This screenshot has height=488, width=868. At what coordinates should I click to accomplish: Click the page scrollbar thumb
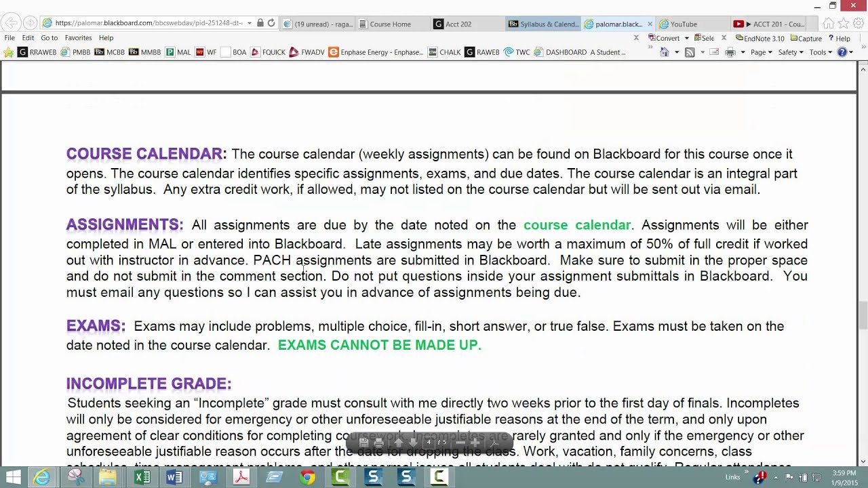(863, 315)
